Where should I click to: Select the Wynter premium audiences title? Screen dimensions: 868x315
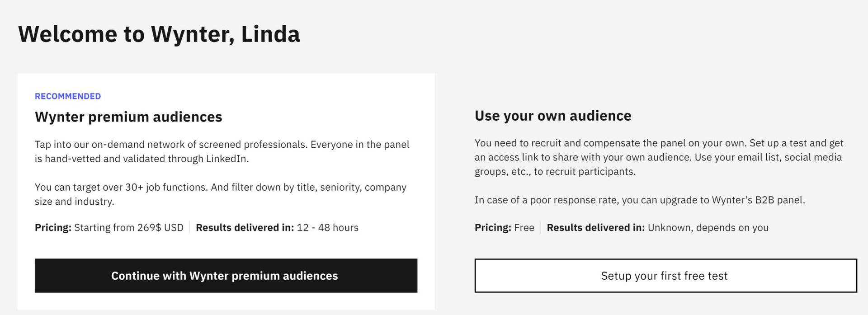click(x=128, y=117)
